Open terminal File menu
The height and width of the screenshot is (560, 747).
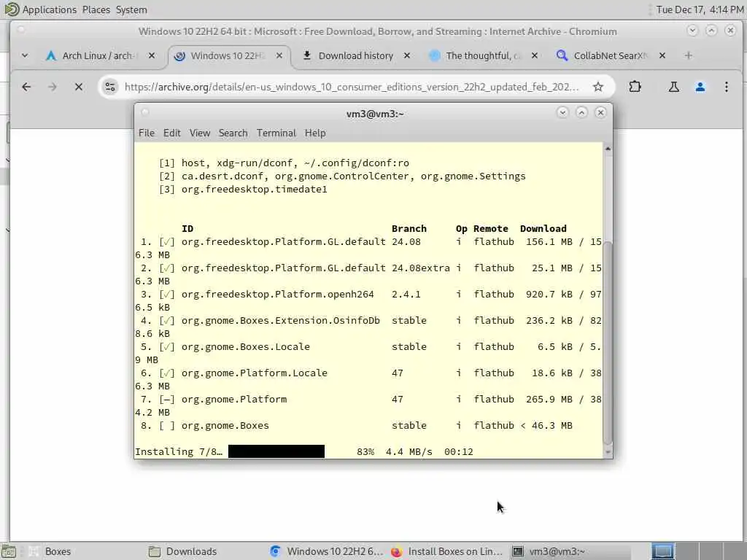pos(146,133)
